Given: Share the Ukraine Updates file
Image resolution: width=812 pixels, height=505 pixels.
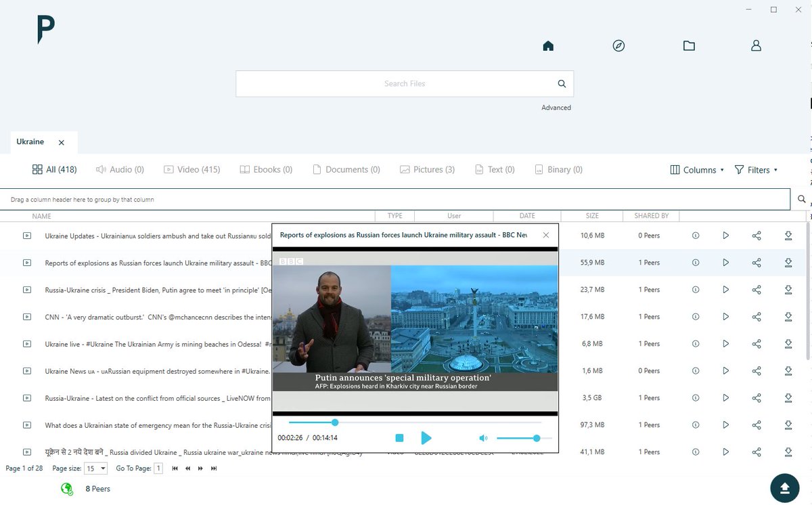Looking at the screenshot, I should click(757, 236).
